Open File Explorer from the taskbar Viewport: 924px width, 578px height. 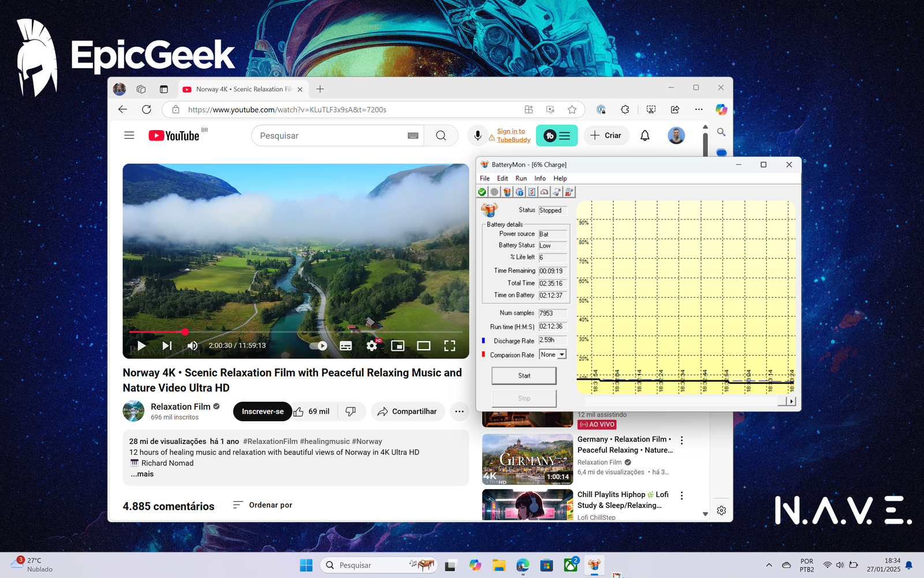click(x=499, y=565)
